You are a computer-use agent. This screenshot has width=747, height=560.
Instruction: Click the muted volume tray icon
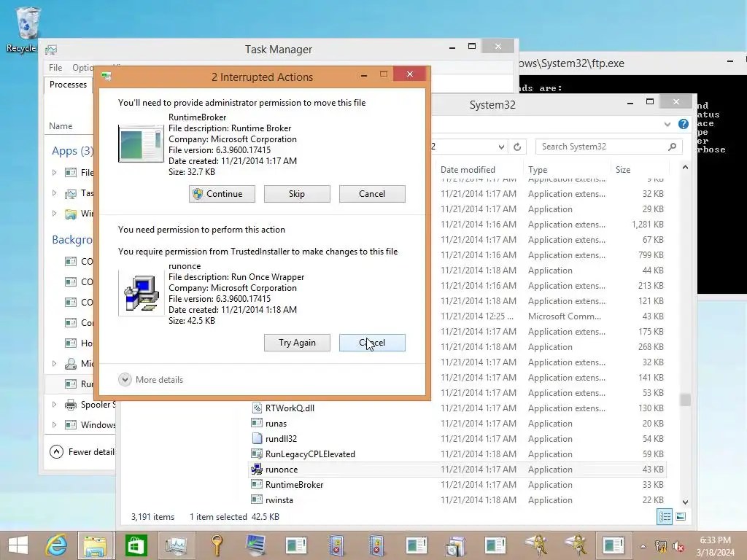[678, 546]
